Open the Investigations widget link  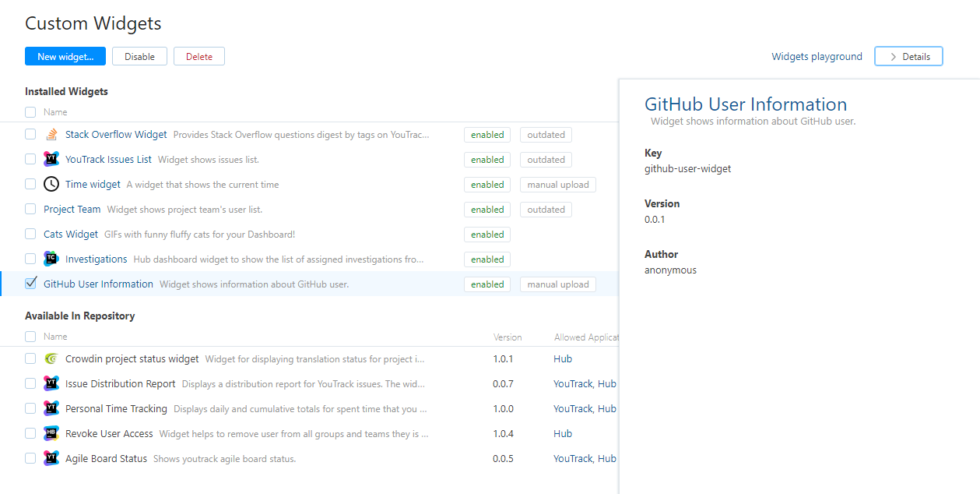(x=96, y=259)
